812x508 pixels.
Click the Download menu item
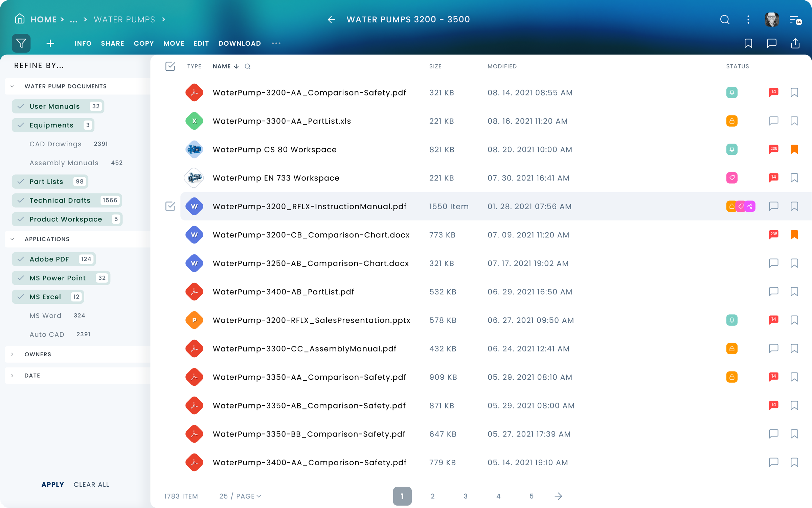[240, 43]
